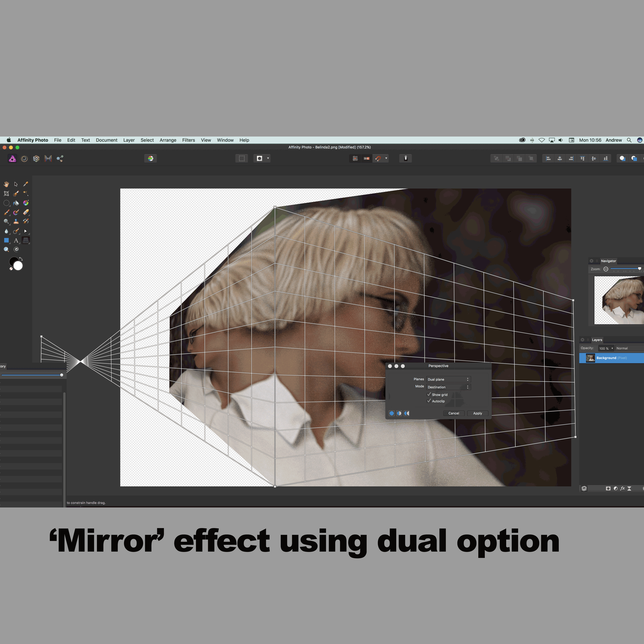Select the Move (arrow) tool
The image size is (644, 644).
click(x=16, y=184)
